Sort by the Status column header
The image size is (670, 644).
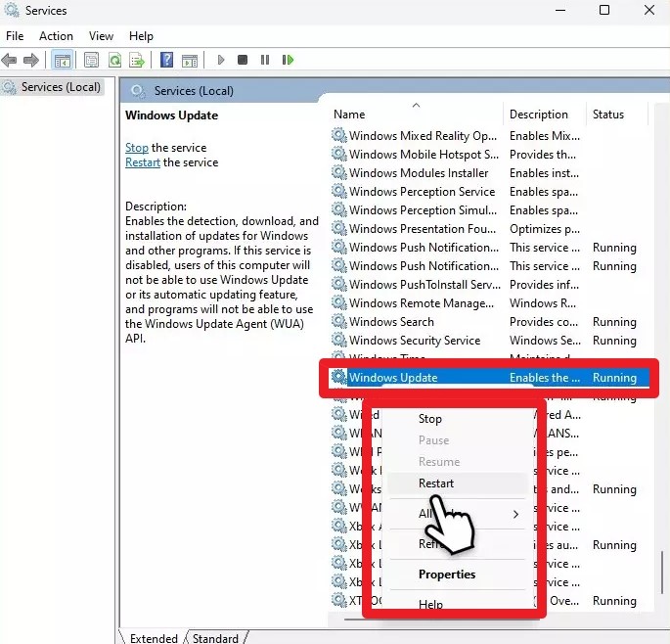(x=618, y=115)
